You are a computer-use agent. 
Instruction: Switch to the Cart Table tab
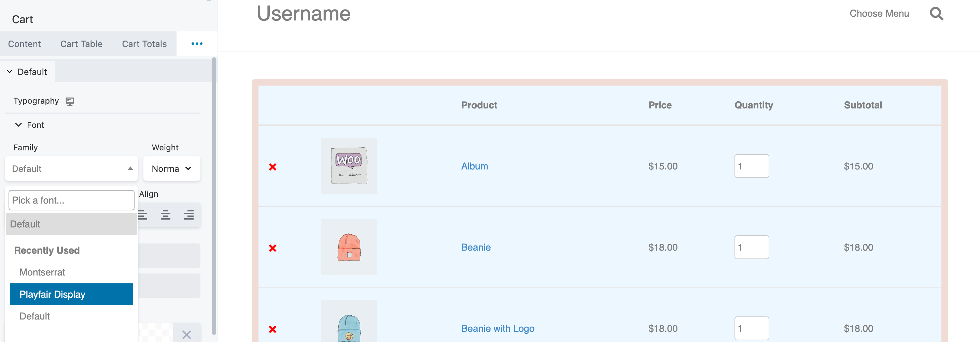click(81, 44)
